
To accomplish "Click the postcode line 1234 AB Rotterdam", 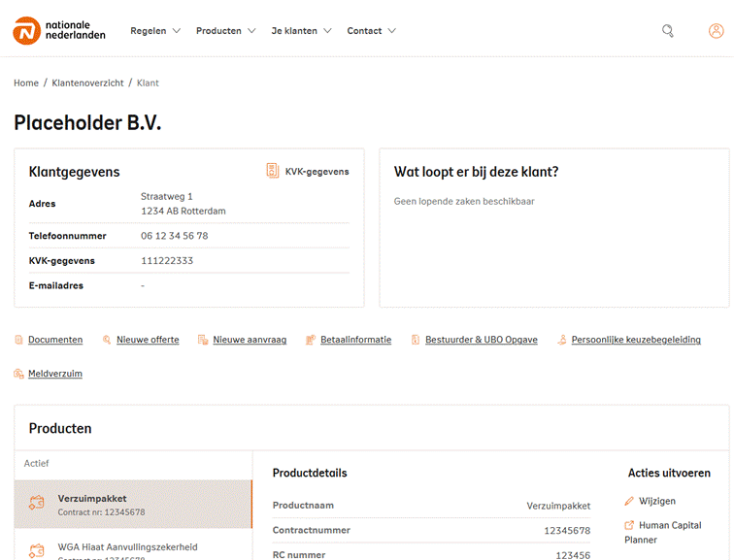I will click(x=183, y=211).
